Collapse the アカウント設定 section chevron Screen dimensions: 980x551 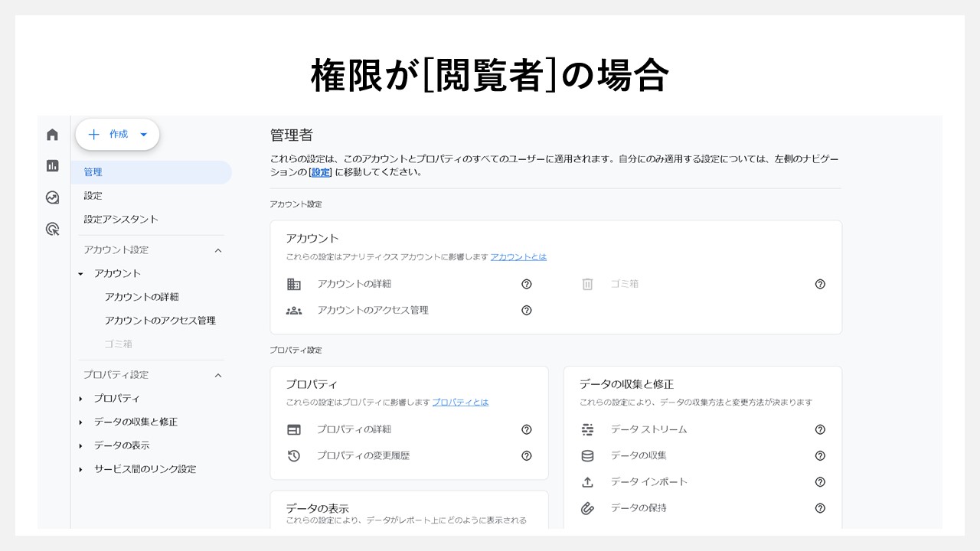(217, 249)
